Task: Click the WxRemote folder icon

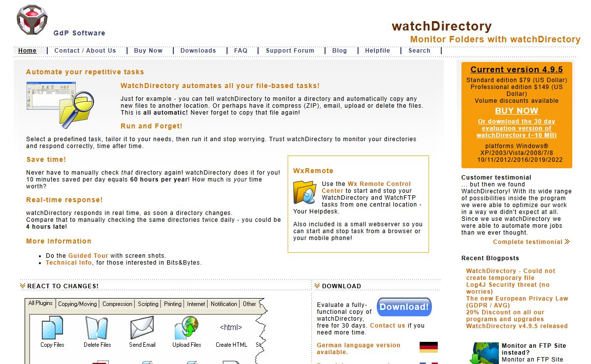Action: pos(305,192)
